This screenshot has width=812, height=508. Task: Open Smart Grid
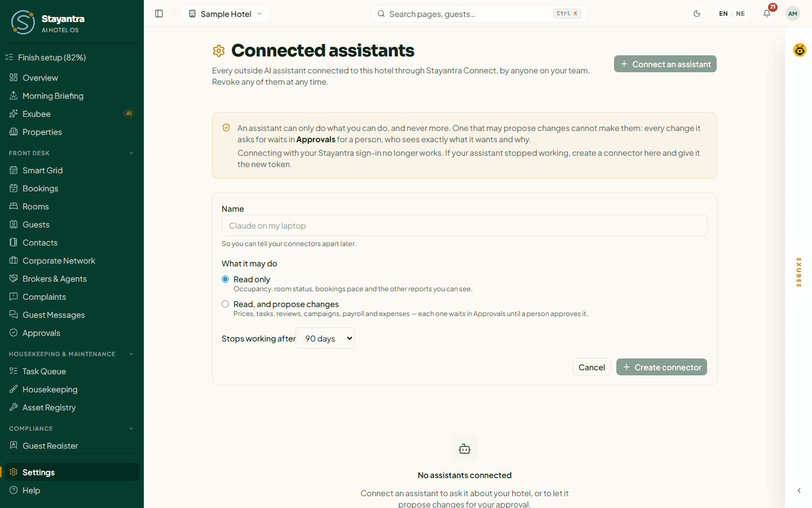(x=72, y=170)
